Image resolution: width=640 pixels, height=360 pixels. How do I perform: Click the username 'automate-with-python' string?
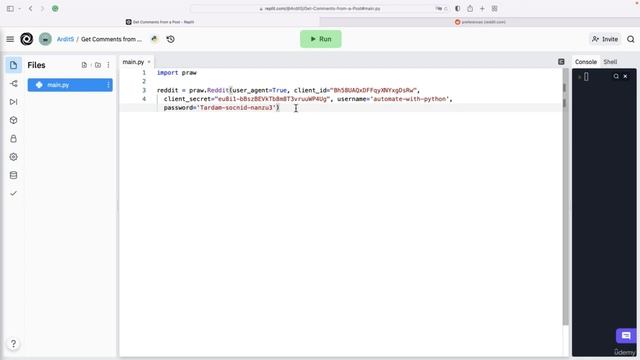pyautogui.click(x=410, y=99)
